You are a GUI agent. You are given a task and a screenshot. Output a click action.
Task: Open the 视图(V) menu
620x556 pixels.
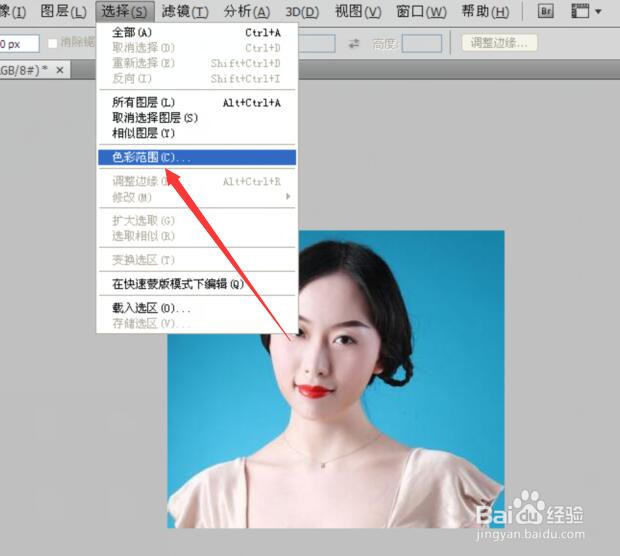click(358, 11)
